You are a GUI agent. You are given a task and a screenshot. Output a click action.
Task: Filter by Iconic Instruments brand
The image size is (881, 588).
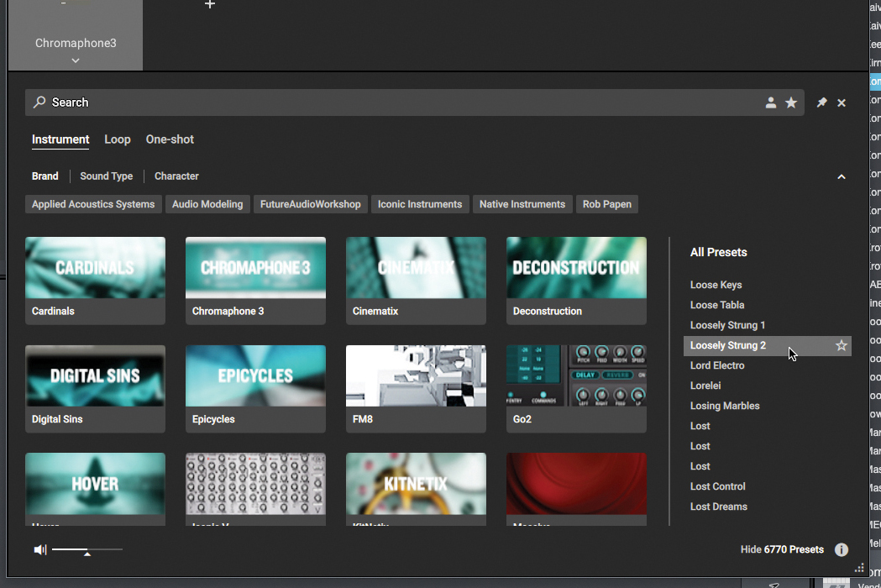tap(420, 204)
